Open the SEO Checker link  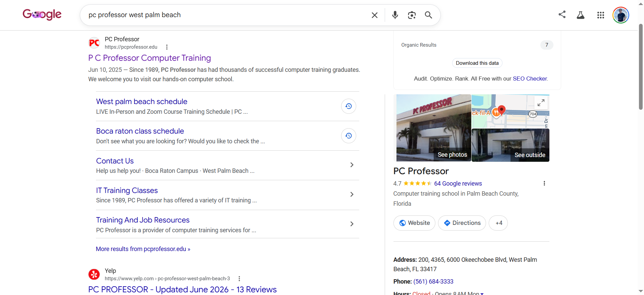pyautogui.click(x=530, y=79)
